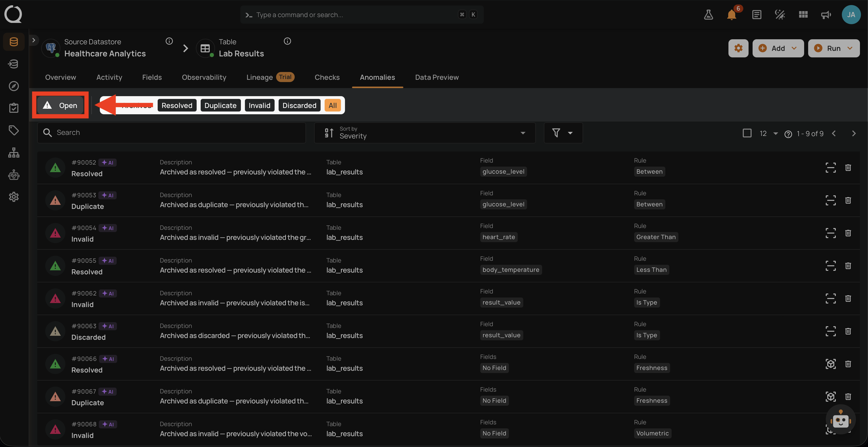868x447 pixels.
Task: Open the Tags sidebar icon
Action: click(x=14, y=130)
